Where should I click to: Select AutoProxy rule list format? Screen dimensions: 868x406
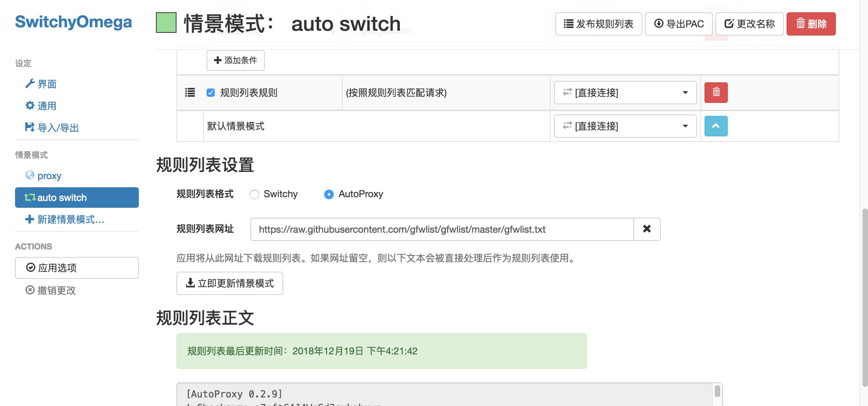(x=329, y=194)
